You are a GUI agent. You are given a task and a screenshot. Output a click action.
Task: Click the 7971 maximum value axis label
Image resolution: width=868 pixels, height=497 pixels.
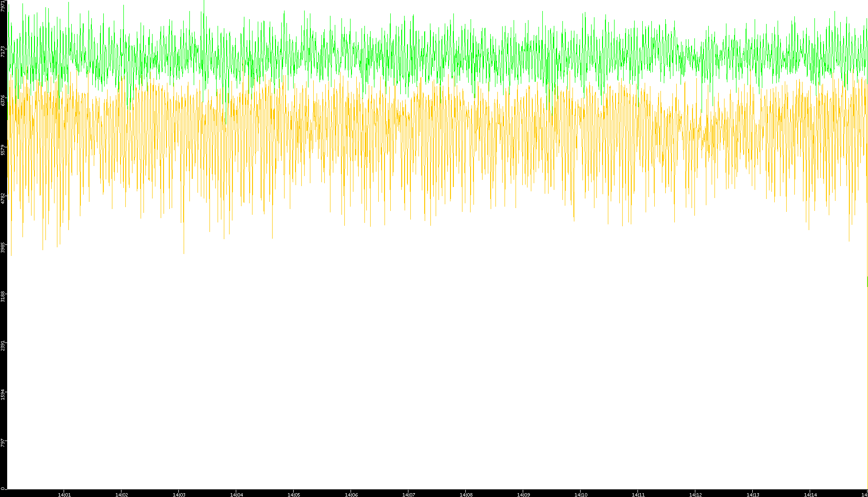pyautogui.click(x=3, y=6)
